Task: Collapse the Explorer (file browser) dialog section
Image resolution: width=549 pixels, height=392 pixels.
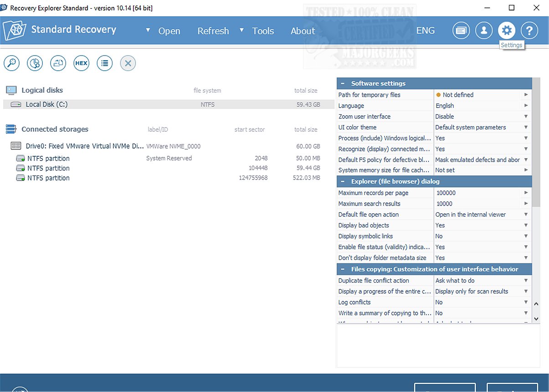Action: (x=343, y=181)
